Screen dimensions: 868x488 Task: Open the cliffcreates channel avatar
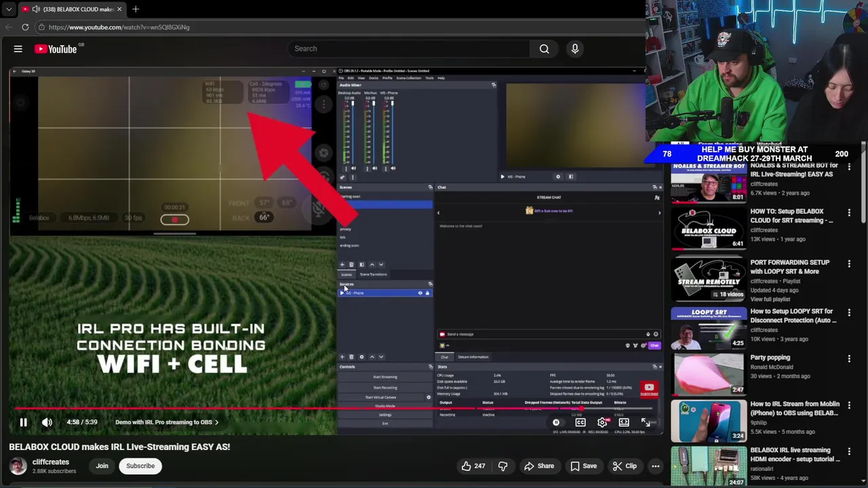[18, 466]
